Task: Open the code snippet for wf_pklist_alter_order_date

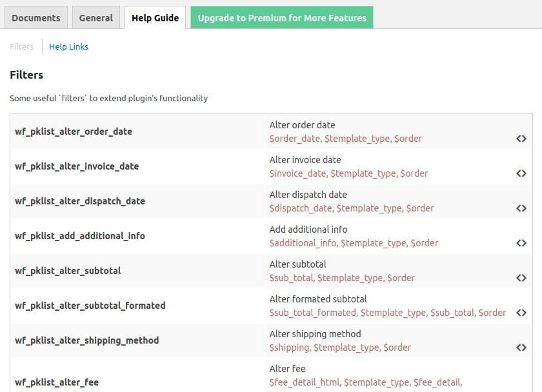Action: 522,139
